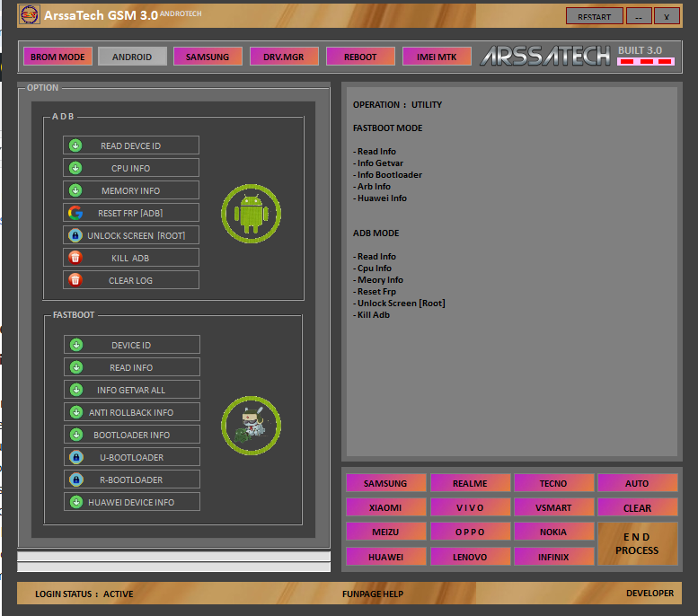
Task: Click the END PROCESS button
Action: click(638, 543)
